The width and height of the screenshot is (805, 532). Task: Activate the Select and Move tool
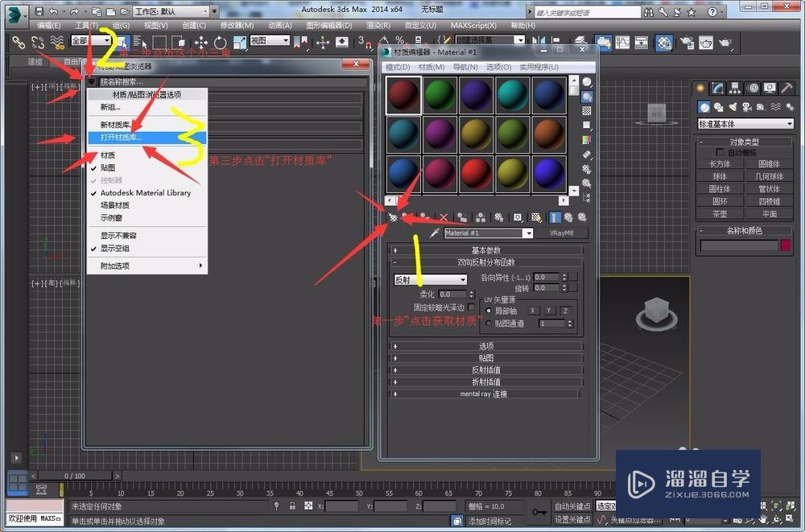pos(200,42)
